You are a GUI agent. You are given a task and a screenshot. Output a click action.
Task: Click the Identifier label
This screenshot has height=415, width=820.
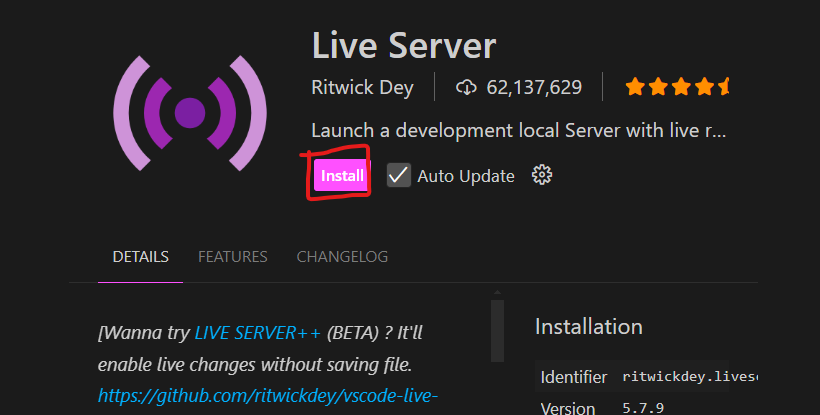pos(574,377)
